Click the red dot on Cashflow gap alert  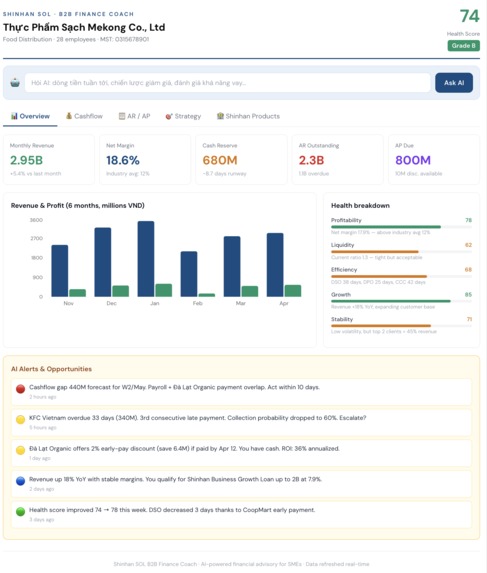click(20, 388)
